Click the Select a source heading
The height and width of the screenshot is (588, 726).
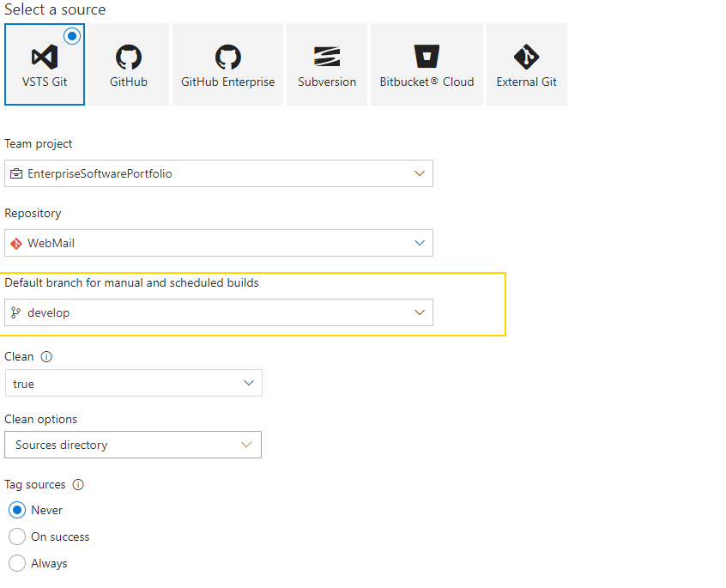click(55, 9)
